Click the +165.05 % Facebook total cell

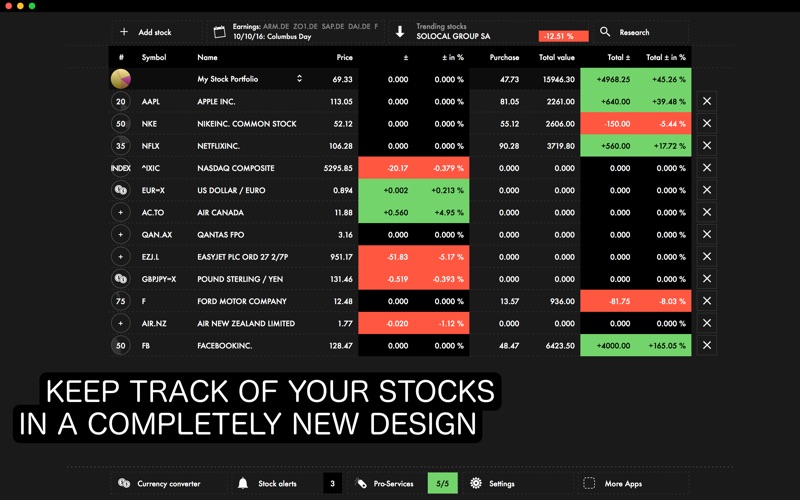pos(664,345)
